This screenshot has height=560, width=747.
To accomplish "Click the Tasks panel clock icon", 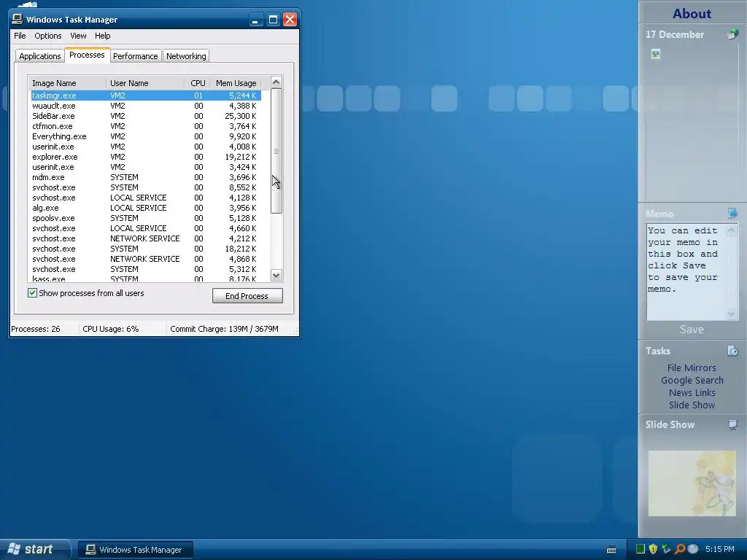I will [732, 351].
